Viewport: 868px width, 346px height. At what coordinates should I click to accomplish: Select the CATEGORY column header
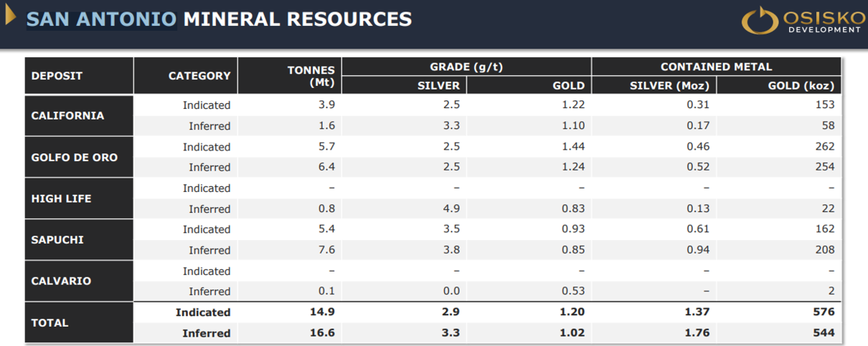pos(199,76)
